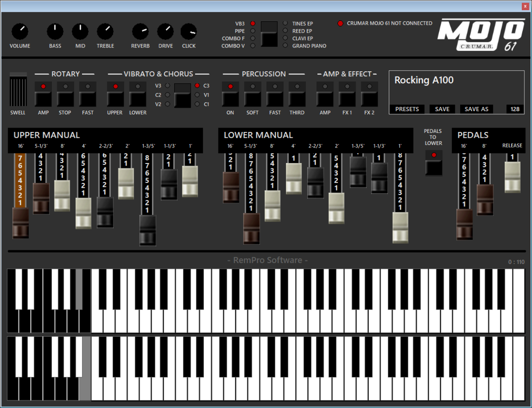The width and height of the screenshot is (532, 408).
Task: Click the Upper Manual 16' drawbar handle
Action: point(21,223)
